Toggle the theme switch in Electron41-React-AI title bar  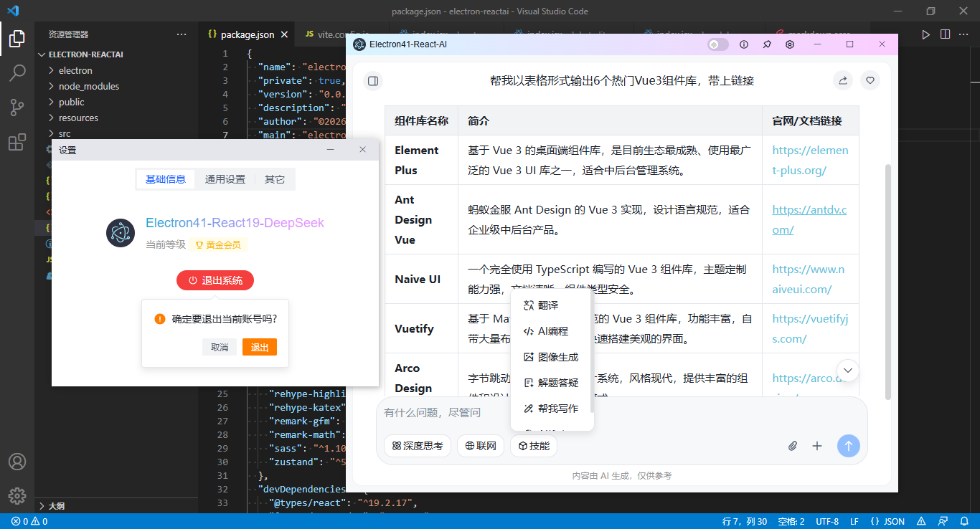pyautogui.click(x=718, y=44)
